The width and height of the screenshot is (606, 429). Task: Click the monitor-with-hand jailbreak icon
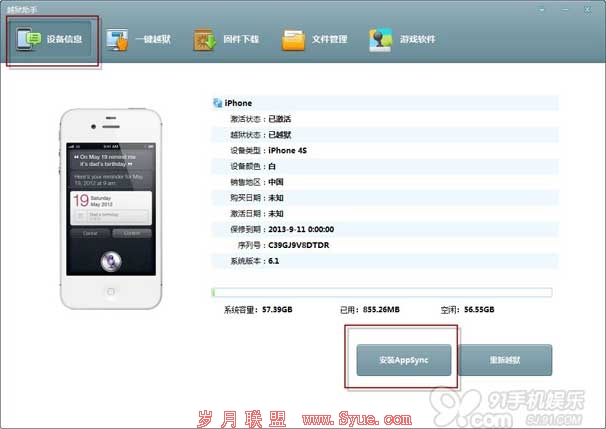tap(117, 39)
